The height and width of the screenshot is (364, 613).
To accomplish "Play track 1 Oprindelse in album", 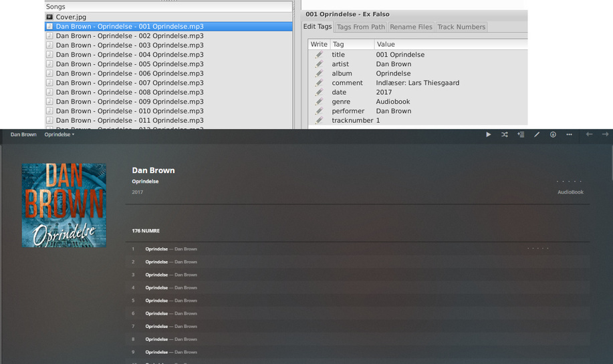I will pyautogui.click(x=358, y=248).
